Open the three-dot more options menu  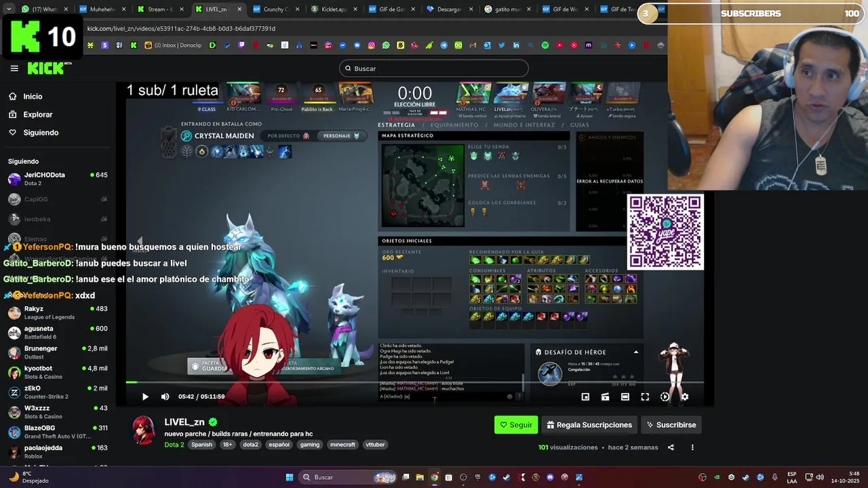692,447
